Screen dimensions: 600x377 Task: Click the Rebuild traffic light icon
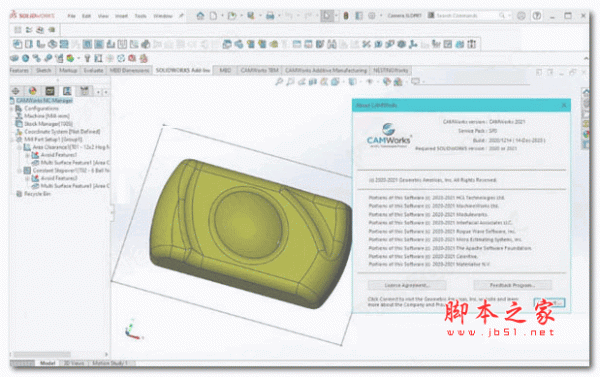pos(346,16)
